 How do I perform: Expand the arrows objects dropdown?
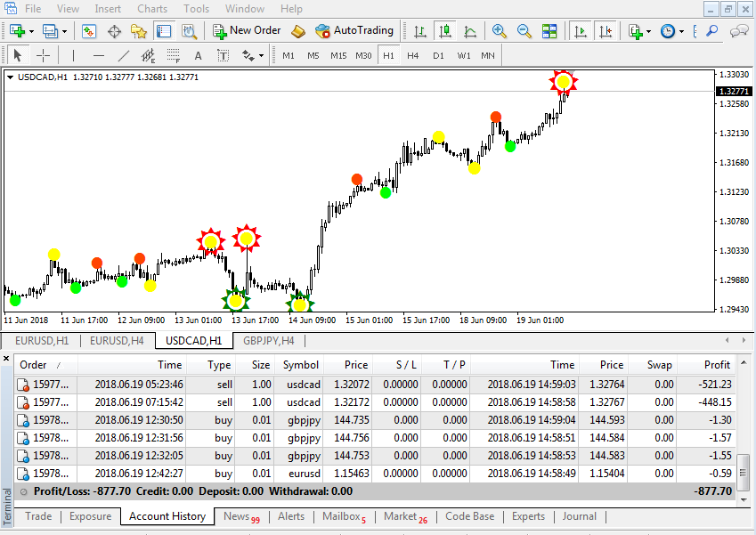[x=261, y=56]
